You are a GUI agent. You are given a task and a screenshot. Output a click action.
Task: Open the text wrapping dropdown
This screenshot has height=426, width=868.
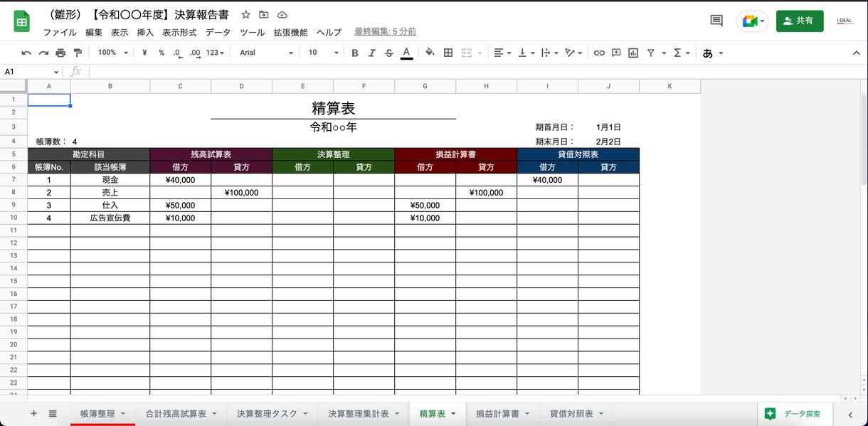point(549,53)
